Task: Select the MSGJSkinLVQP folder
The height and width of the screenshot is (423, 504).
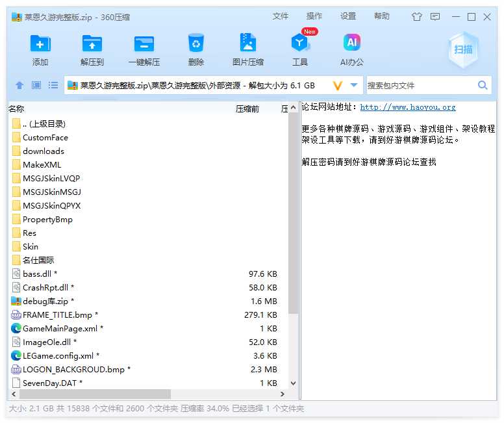Action: [45, 178]
